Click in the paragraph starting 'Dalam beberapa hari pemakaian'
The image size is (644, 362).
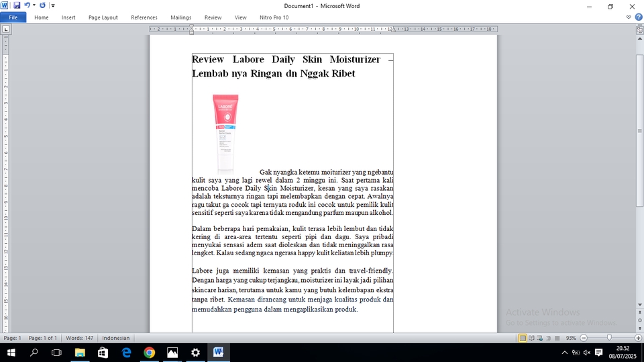click(x=292, y=240)
